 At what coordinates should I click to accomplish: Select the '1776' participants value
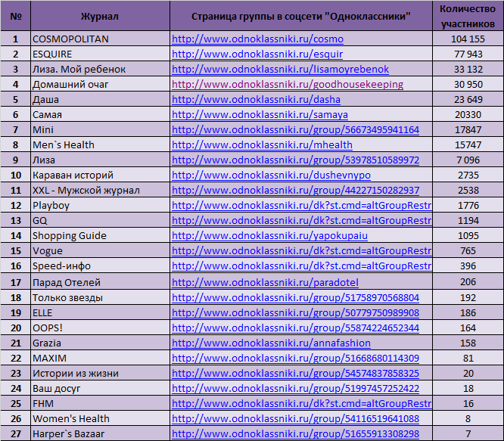pyautogui.click(x=468, y=205)
